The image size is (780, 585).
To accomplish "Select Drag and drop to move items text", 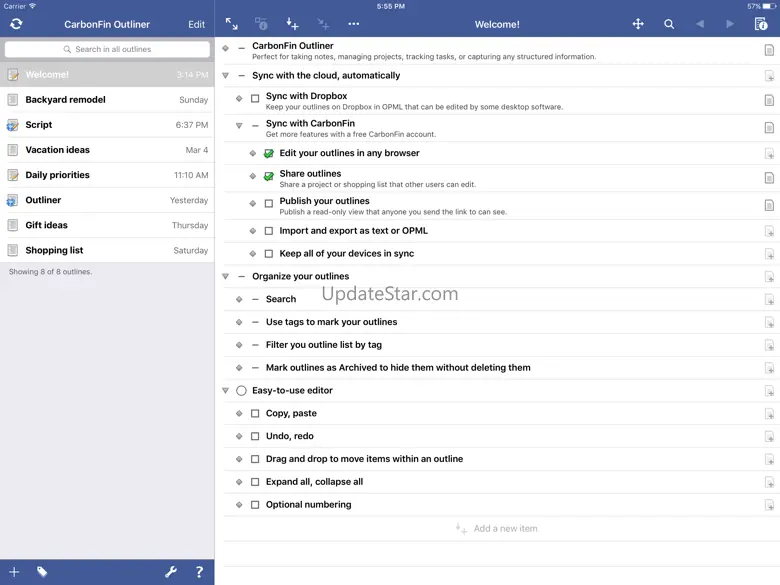I will 364,459.
